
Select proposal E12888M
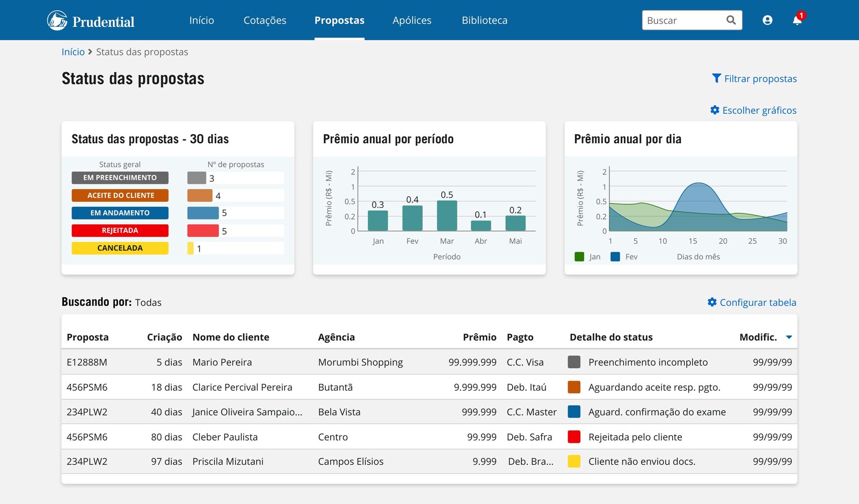87,362
